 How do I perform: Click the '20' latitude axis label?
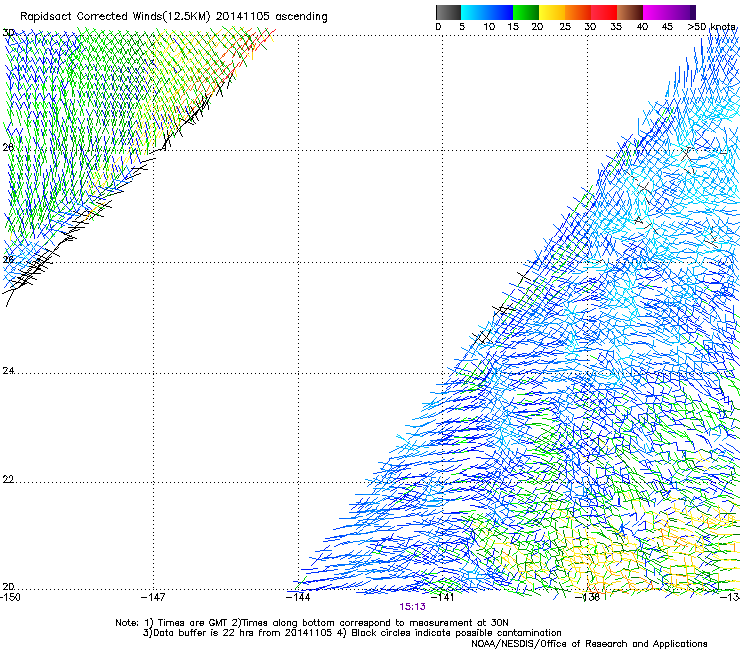pos(8,586)
